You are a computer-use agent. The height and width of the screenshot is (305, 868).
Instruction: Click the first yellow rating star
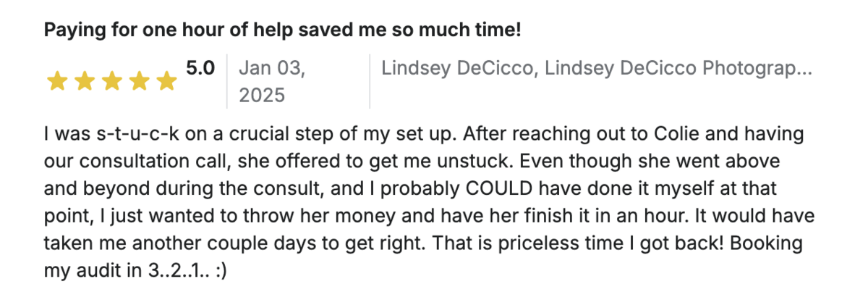point(56,82)
